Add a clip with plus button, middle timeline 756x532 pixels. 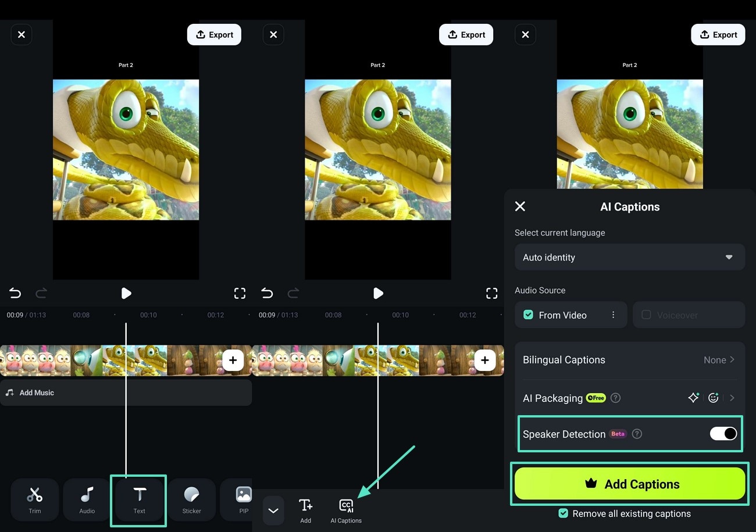pyautogui.click(x=484, y=360)
